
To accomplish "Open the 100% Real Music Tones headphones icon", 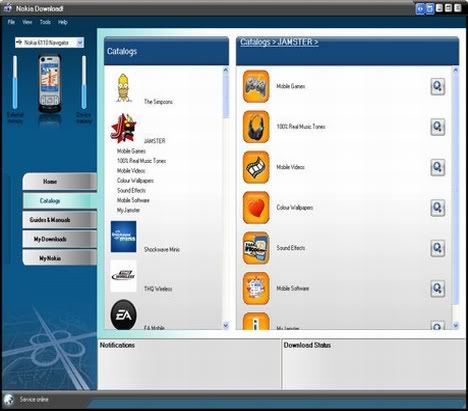I will point(256,127).
